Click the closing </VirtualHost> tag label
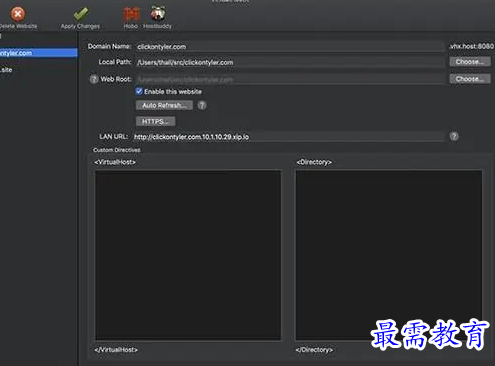The height and width of the screenshot is (366, 495). [x=116, y=350]
